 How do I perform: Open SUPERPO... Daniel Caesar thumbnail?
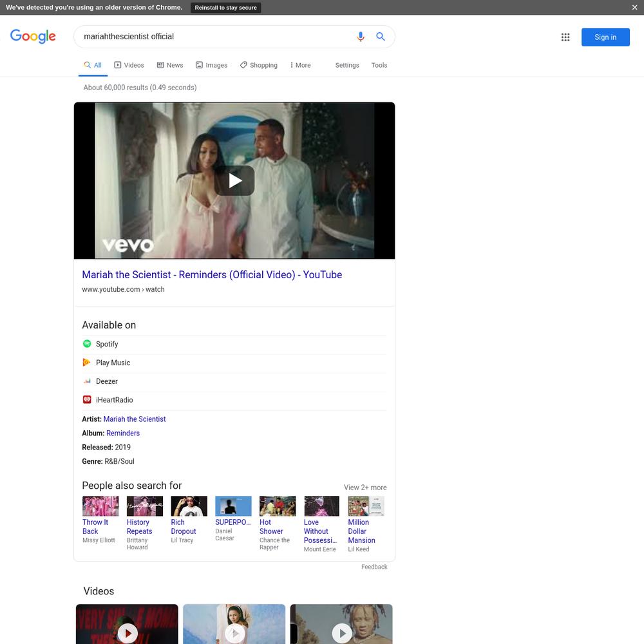pyautogui.click(x=233, y=506)
